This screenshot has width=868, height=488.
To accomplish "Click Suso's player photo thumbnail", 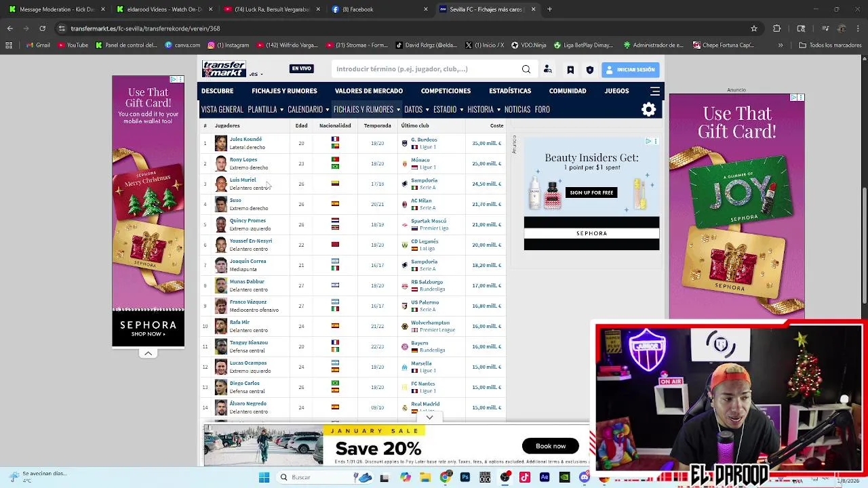I will point(221,204).
